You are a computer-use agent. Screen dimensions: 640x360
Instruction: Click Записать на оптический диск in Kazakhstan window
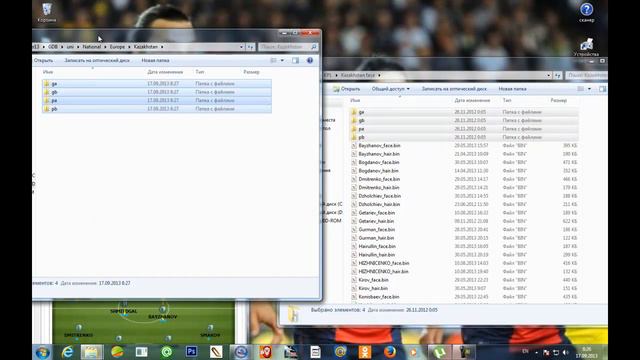coord(97,60)
